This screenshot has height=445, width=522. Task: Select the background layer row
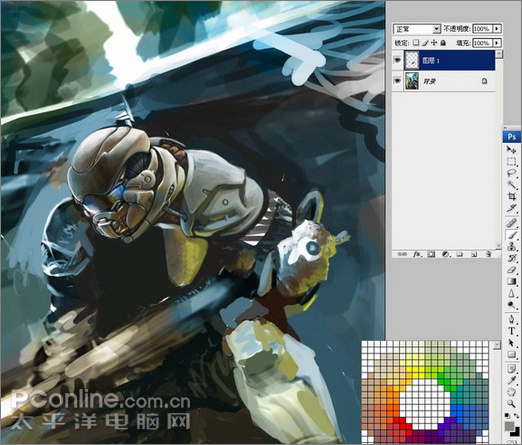pyautogui.click(x=444, y=81)
